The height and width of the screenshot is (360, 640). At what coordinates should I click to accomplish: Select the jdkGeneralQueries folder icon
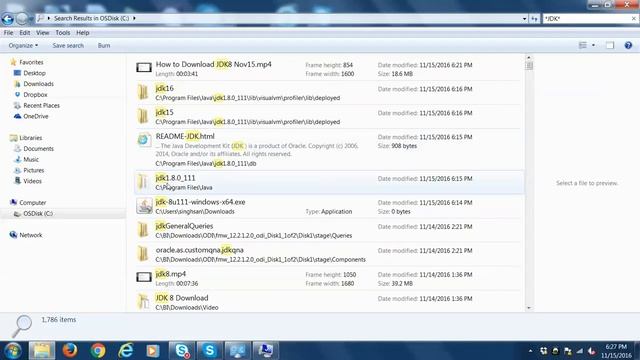point(143,230)
